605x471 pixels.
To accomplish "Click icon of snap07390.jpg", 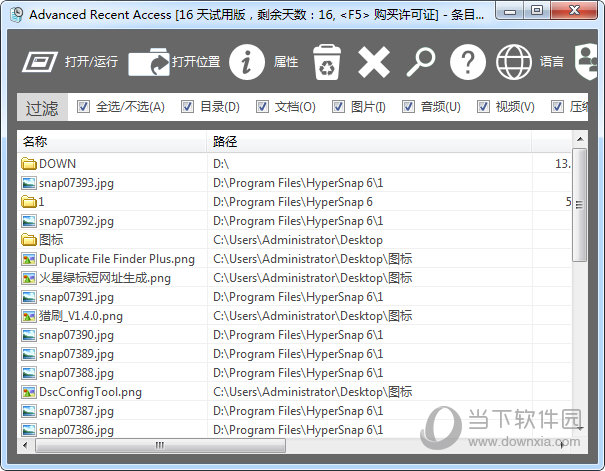I will tap(29, 335).
